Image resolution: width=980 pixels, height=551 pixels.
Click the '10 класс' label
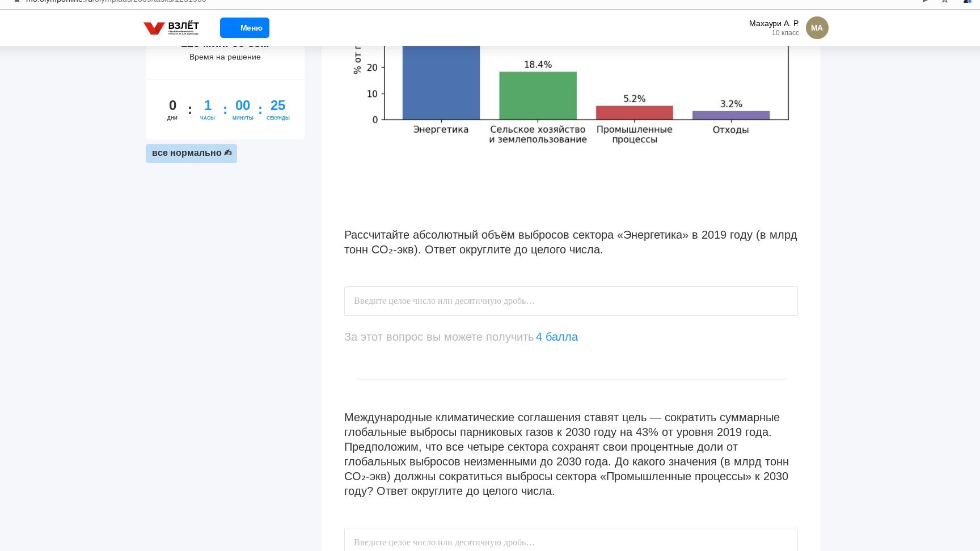point(785,33)
